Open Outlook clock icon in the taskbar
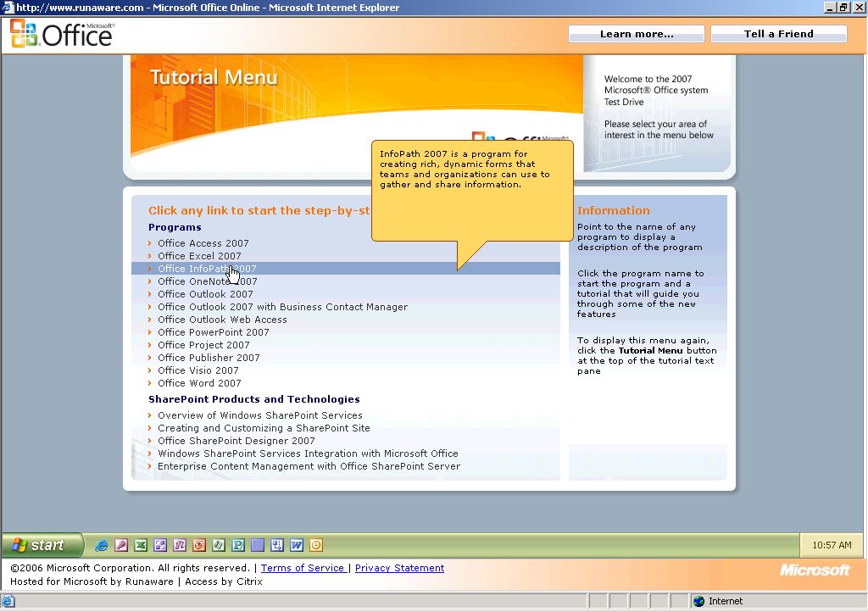This screenshot has width=868, height=612. (x=316, y=545)
